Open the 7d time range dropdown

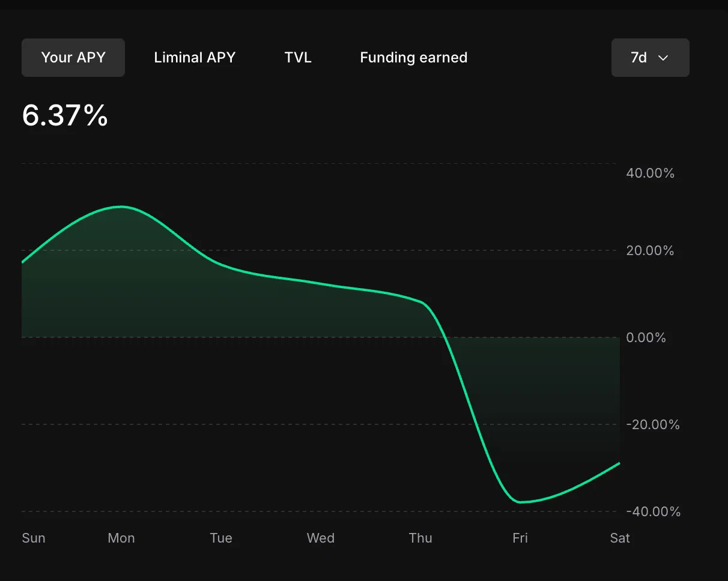[649, 58]
